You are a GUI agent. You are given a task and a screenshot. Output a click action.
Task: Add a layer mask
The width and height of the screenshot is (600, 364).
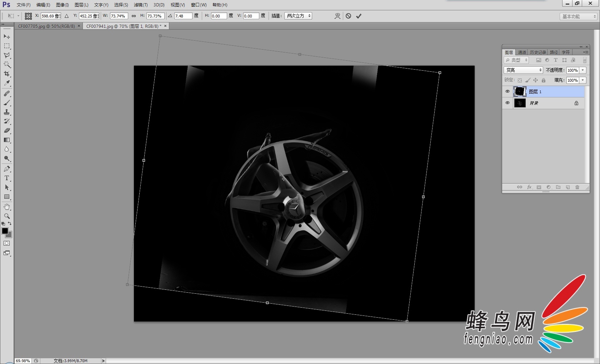click(x=539, y=187)
